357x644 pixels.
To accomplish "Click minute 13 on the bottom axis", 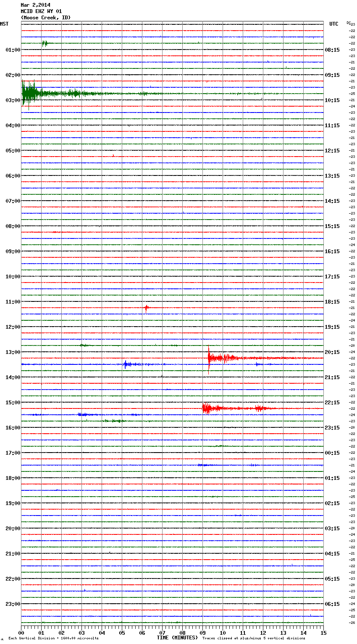I will pos(283,633).
